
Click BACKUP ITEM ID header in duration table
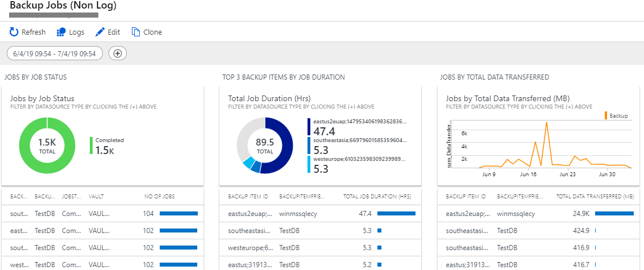click(x=248, y=197)
